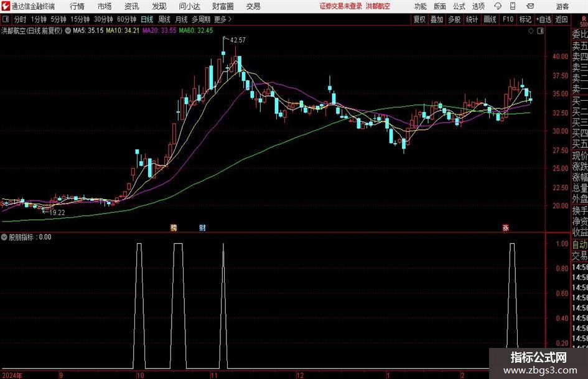
Task: Open the F10 company info button
Action: coord(508,19)
